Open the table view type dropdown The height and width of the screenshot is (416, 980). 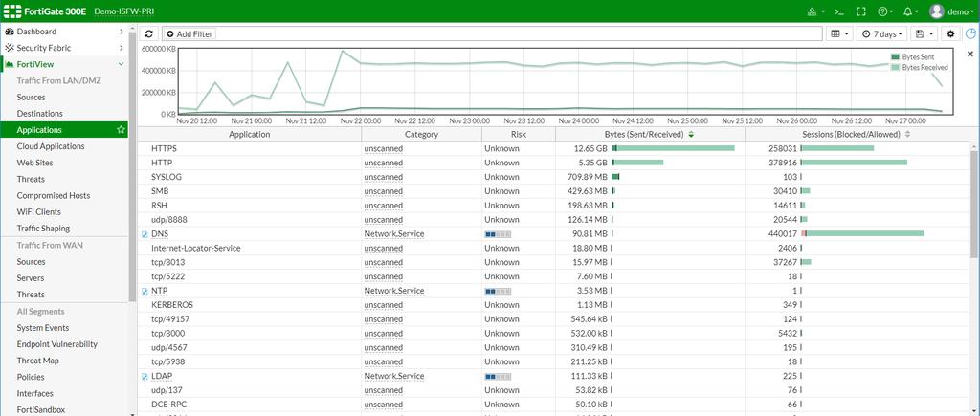point(839,33)
